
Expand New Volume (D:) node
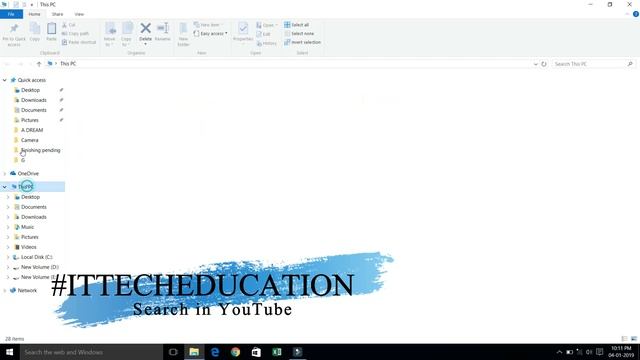click(x=8, y=267)
